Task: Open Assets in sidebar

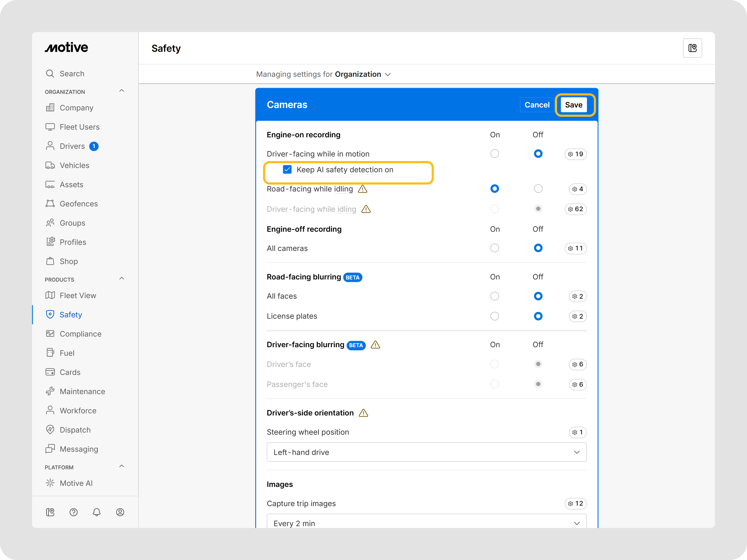Action: (x=64, y=185)
